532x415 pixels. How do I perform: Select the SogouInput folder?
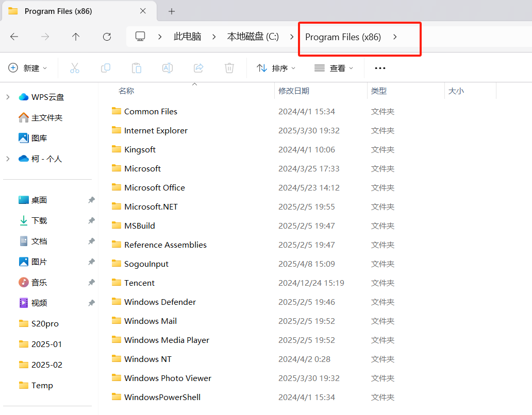click(146, 264)
